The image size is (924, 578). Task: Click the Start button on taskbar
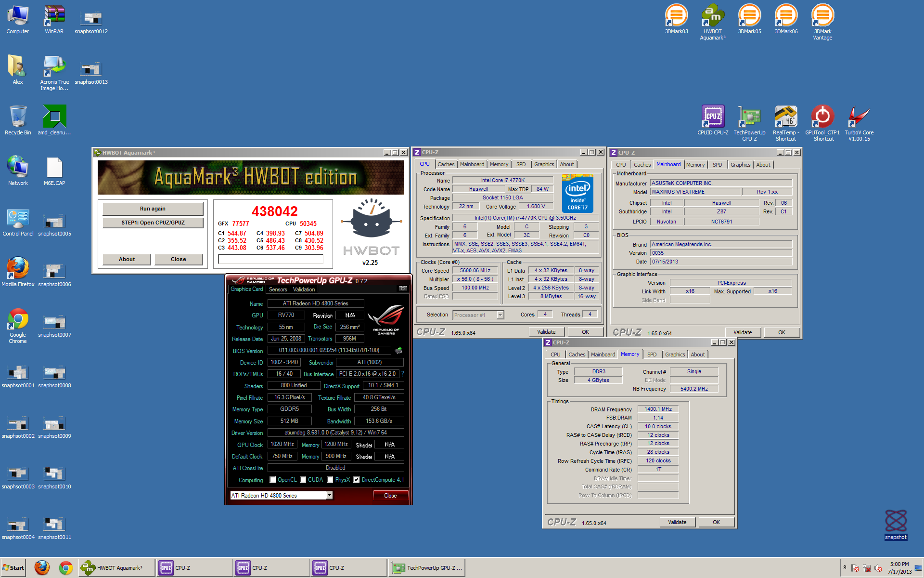pyautogui.click(x=13, y=568)
